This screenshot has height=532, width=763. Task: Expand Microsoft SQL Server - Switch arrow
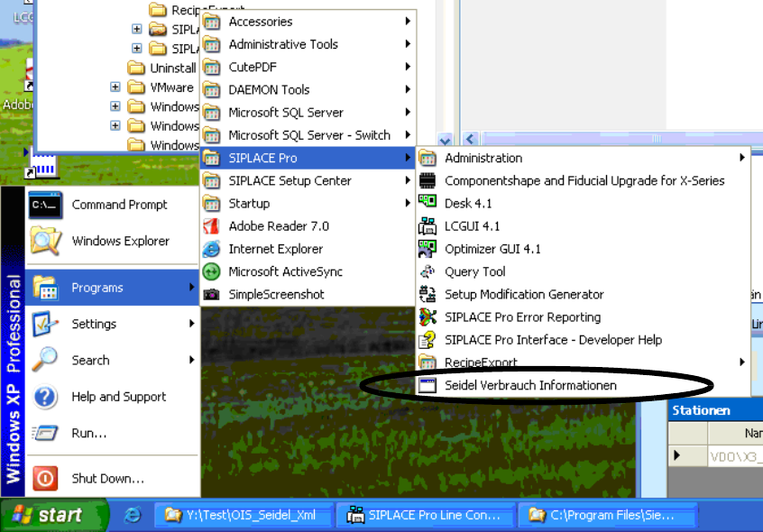pyautogui.click(x=408, y=134)
